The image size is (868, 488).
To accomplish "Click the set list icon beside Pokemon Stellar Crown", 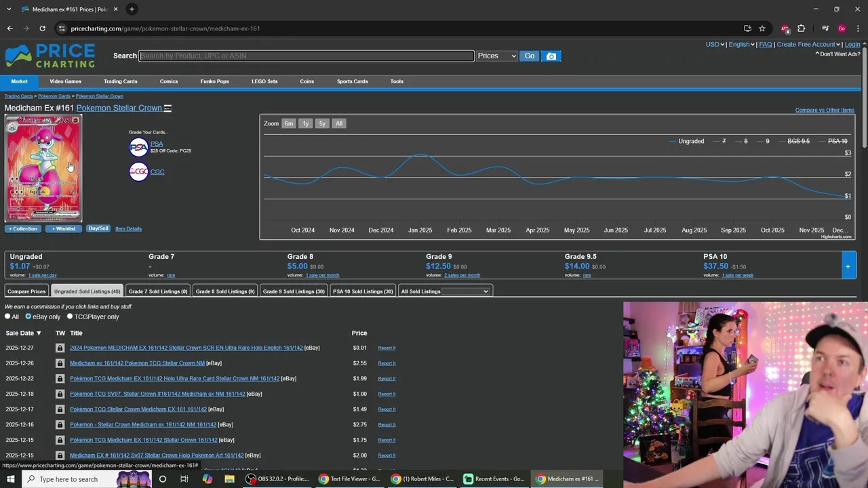I will (x=167, y=108).
